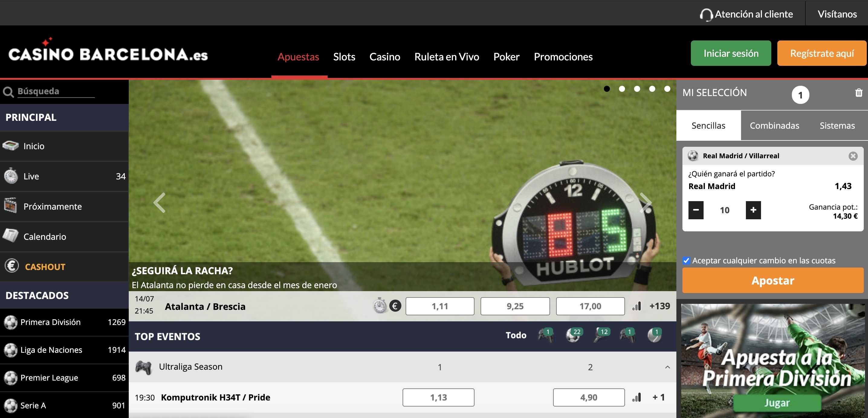Filter top events by tennis ball icon
Image resolution: width=868 pixels, height=418 pixels.
tap(655, 335)
